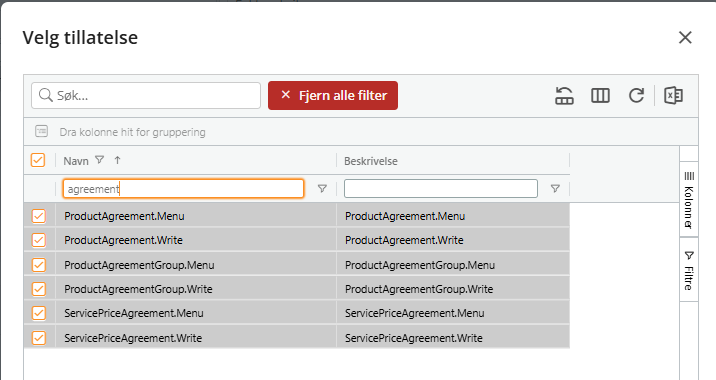Image resolution: width=716 pixels, height=380 pixels.
Task: Expand the Filtre side panel
Action: click(689, 270)
